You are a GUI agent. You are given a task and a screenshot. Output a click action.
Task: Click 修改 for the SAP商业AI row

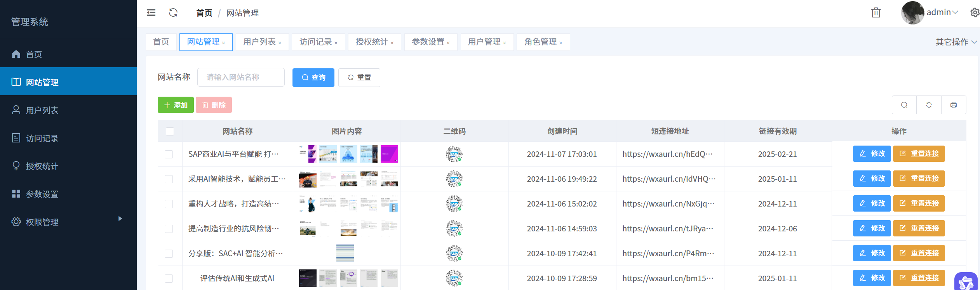point(872,154)
